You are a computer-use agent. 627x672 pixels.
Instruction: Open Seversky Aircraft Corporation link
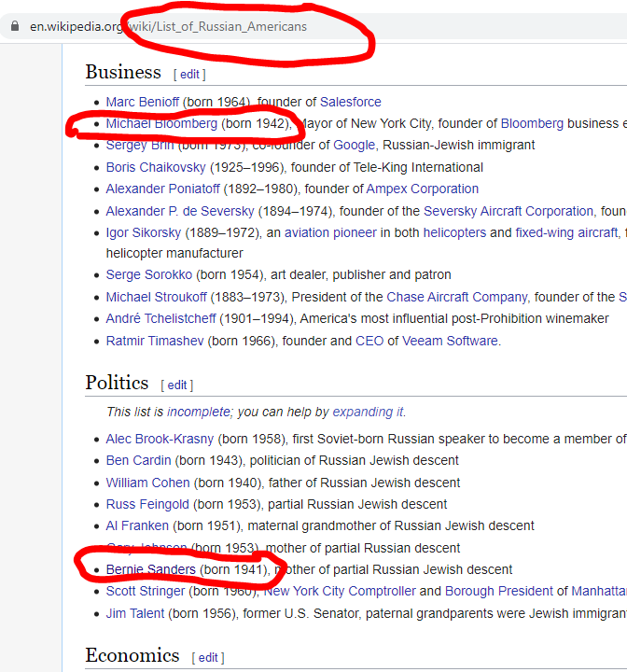[509, 211]
